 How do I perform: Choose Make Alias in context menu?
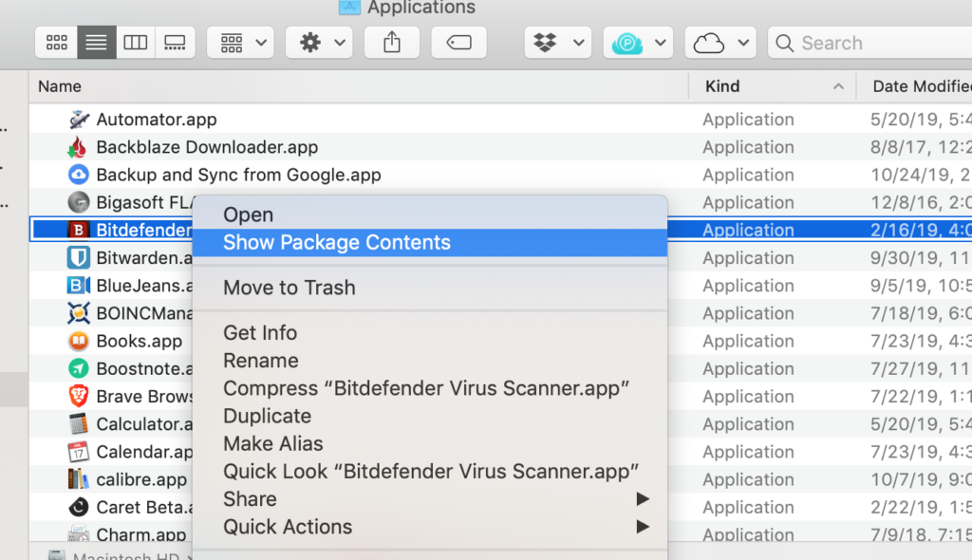tap(430, 443)
